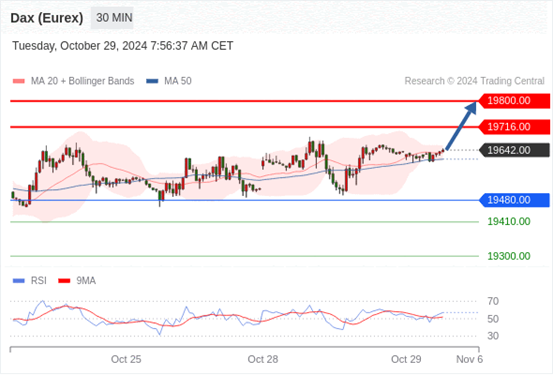Click the 19800.00 resistance price label
553x375 pixels.
(514, 101)
